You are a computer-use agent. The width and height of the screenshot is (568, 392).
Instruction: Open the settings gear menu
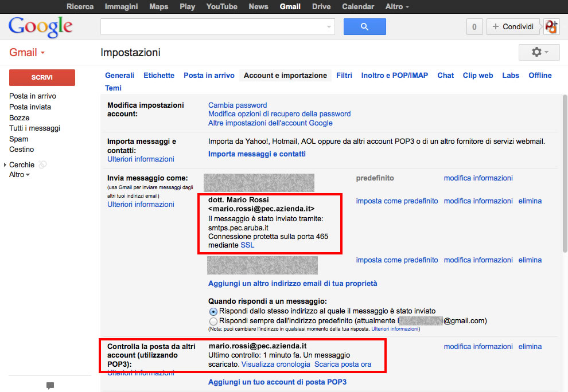point(539,52)
